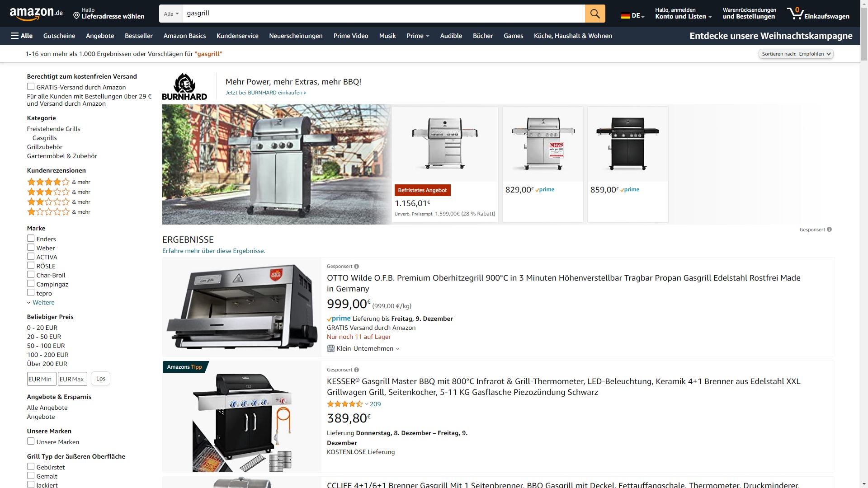Filter by two stars & mehr
868x488 pixels.
[59, 202]
